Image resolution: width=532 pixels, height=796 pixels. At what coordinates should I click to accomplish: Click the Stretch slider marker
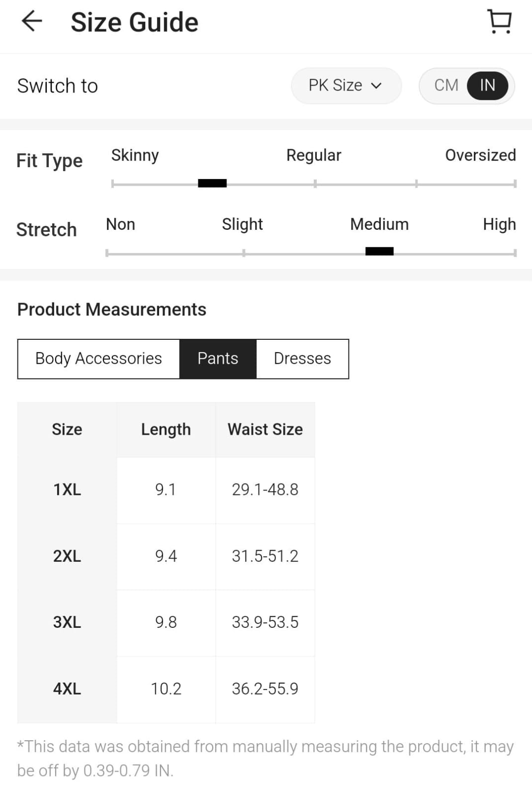pos(379,251)
